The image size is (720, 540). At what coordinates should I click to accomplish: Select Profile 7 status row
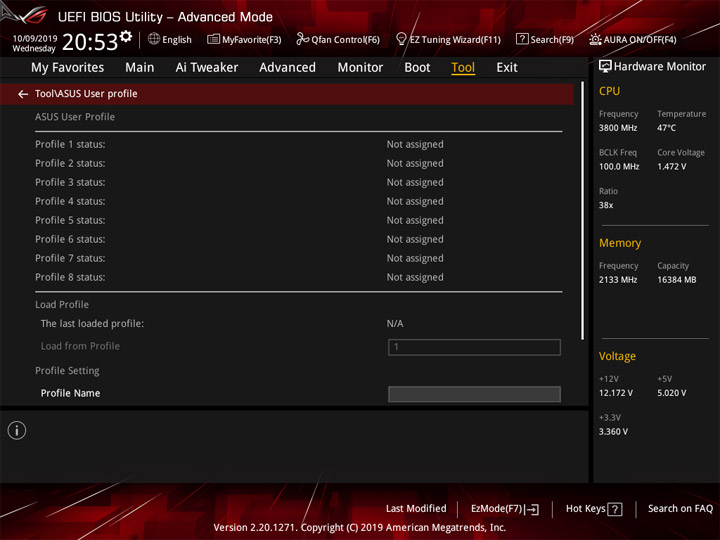pyautogui.click(x=298, y=259)
